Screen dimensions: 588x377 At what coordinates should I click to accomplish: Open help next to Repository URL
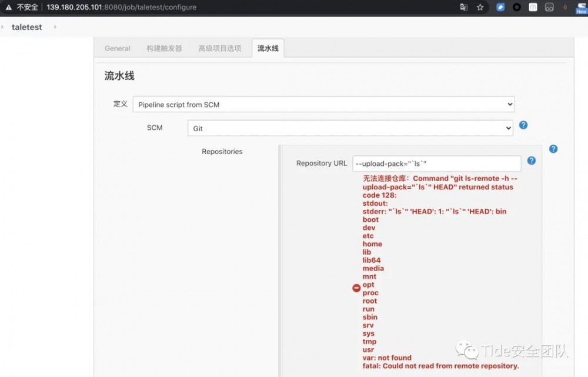pos(532,160)
